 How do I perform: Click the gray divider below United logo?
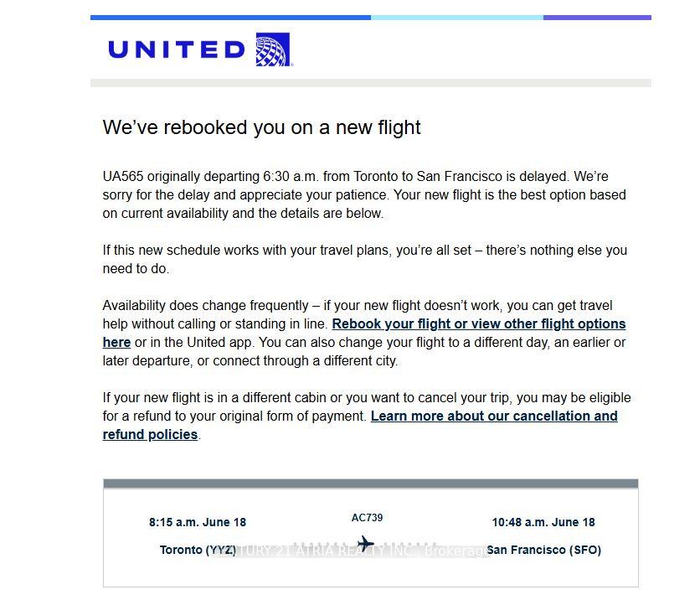pos(371,83)
